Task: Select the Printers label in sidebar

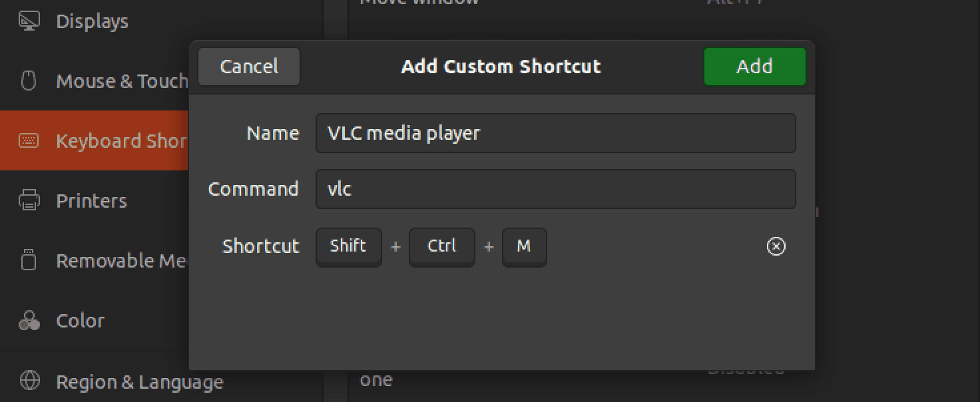Action: 91,200
